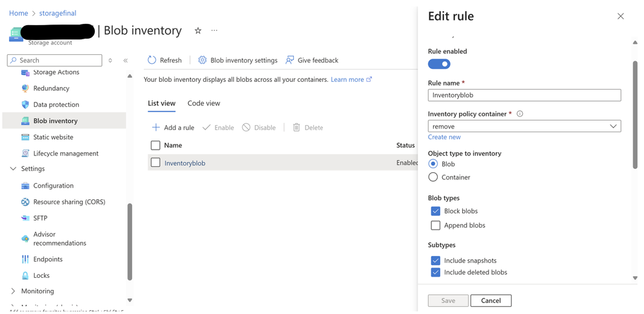Click the info icon beside Inventory policy container
The width and height of the screenshot is (644, 314).
[520, 114]
